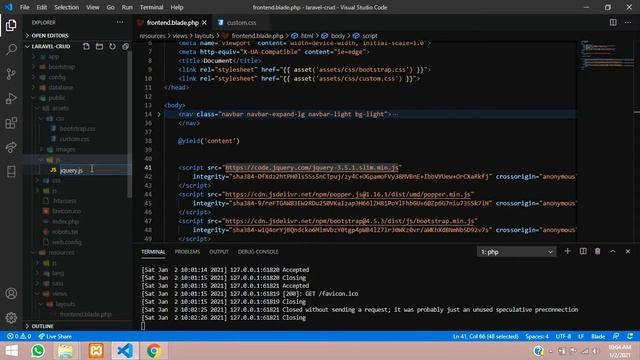The width and height of the screenshot is (640, 360).
Task: Open Chrome from Windows taskbar
Action: [154, 351]
